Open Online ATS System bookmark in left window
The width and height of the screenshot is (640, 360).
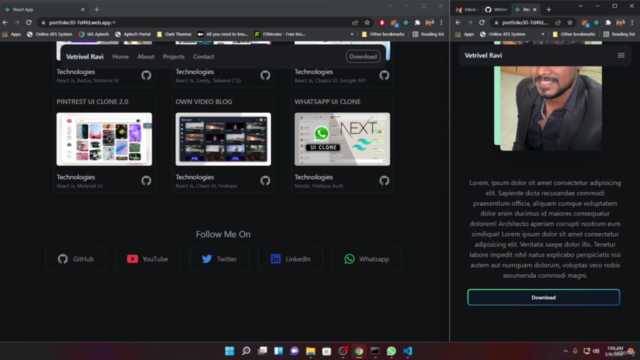(49, 34)
